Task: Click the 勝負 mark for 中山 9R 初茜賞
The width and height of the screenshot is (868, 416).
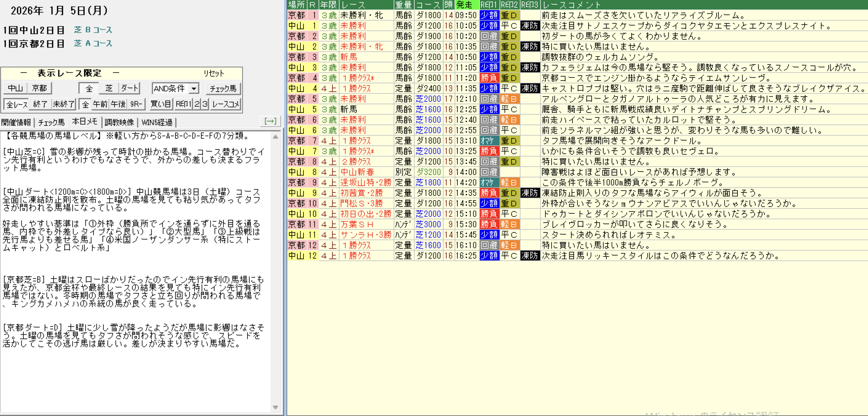Action: click(489, 193)
